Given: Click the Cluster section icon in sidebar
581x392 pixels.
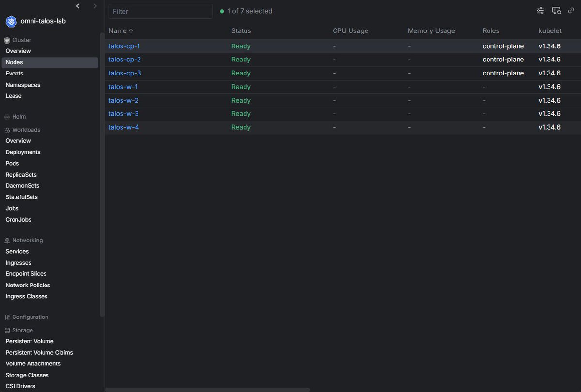Looking at the screenshot, I should [x=6, y=40].
